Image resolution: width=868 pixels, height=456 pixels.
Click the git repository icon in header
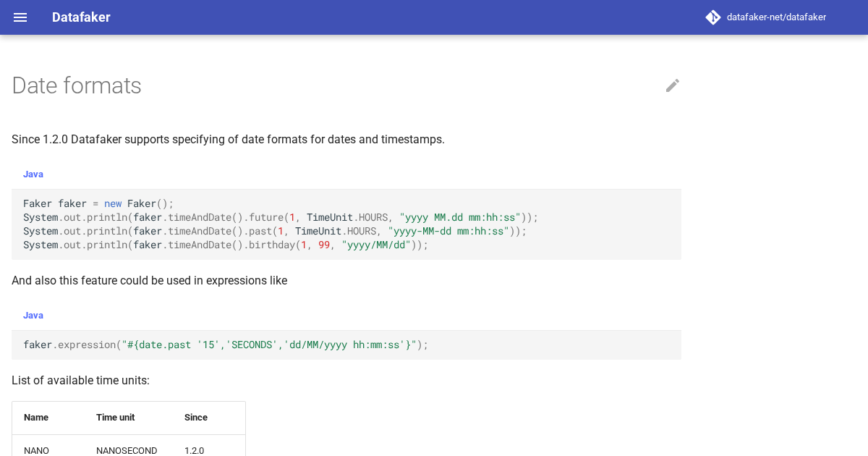click(x=713, y=17)
